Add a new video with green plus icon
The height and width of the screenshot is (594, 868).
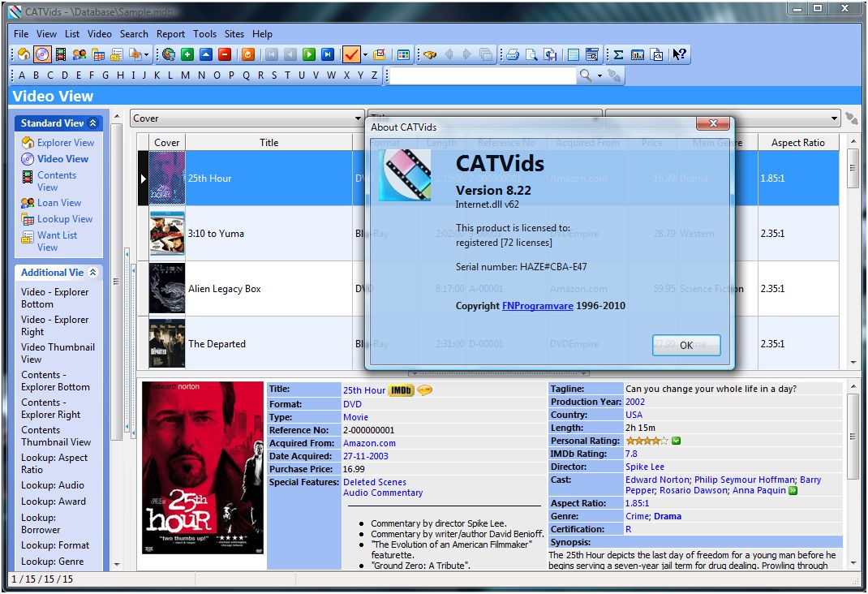187,54
